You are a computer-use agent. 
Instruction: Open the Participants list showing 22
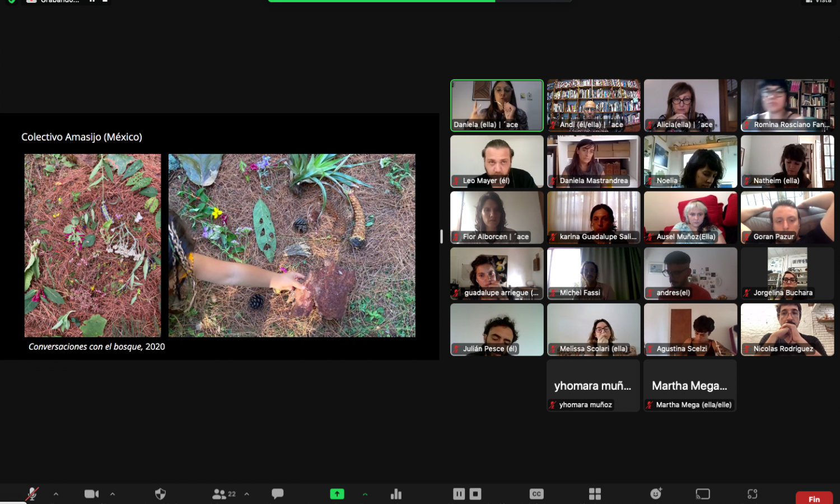pos(224,494)
